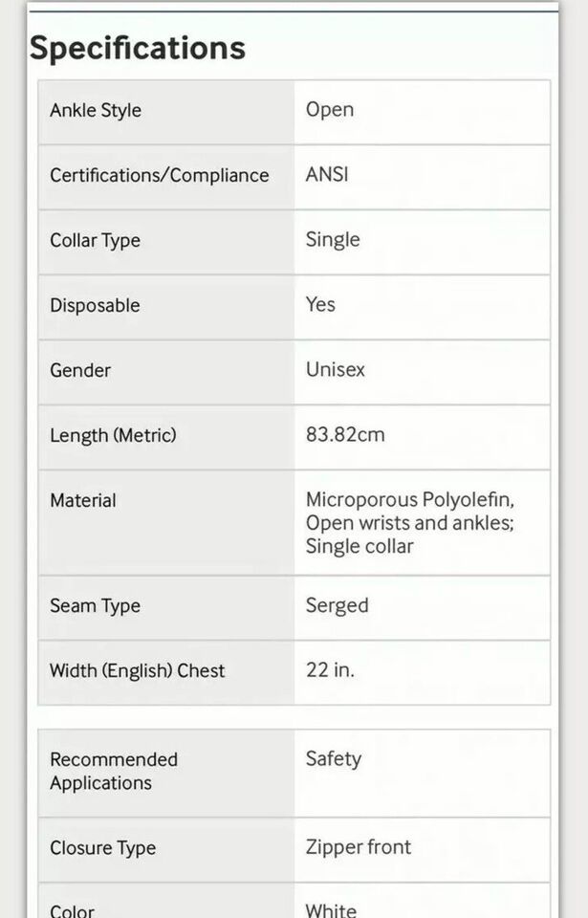Click the Single collar type value

pos(333,239)
